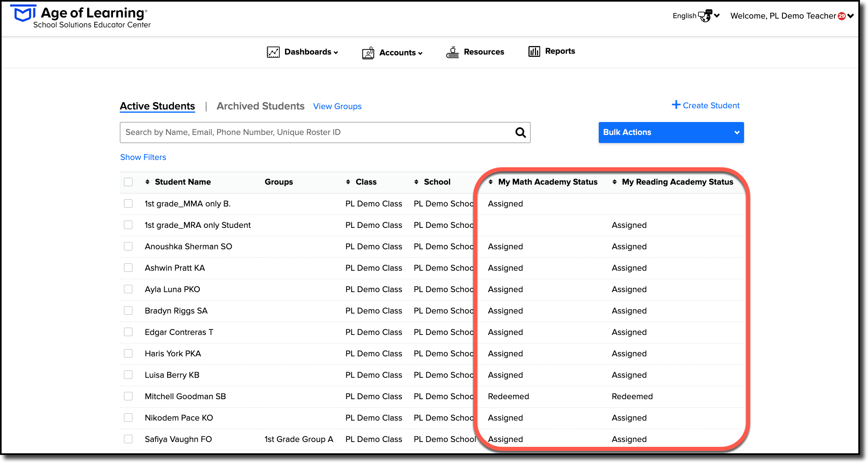Viewport: 868px width, 463px height.
Task: Switch to Active Students tab
Action: pos(157,106)
